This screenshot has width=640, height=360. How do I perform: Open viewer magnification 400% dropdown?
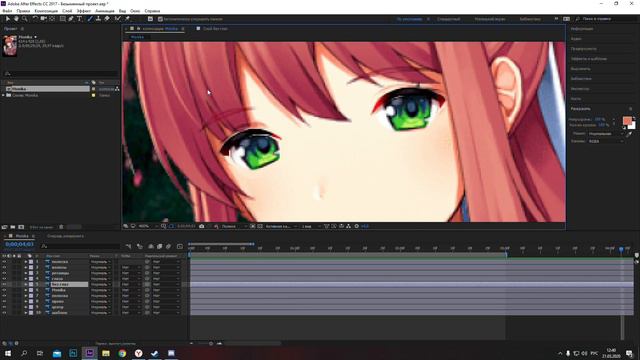[x=148, y=226]
